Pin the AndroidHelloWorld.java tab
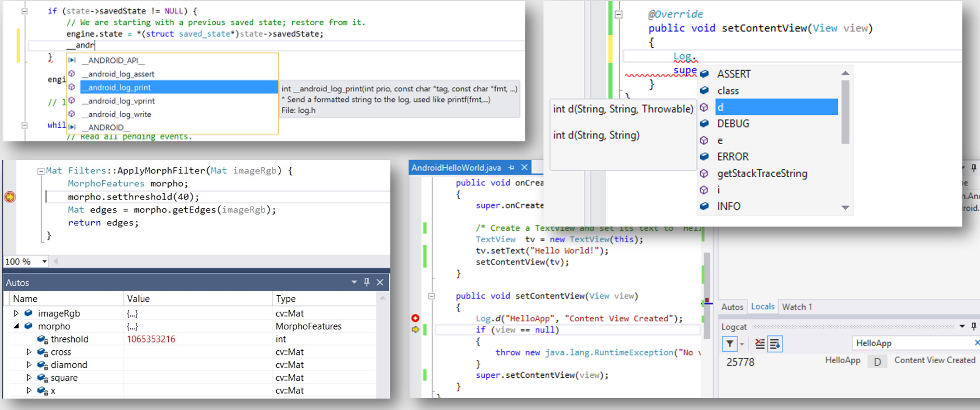 coord(512,167)
